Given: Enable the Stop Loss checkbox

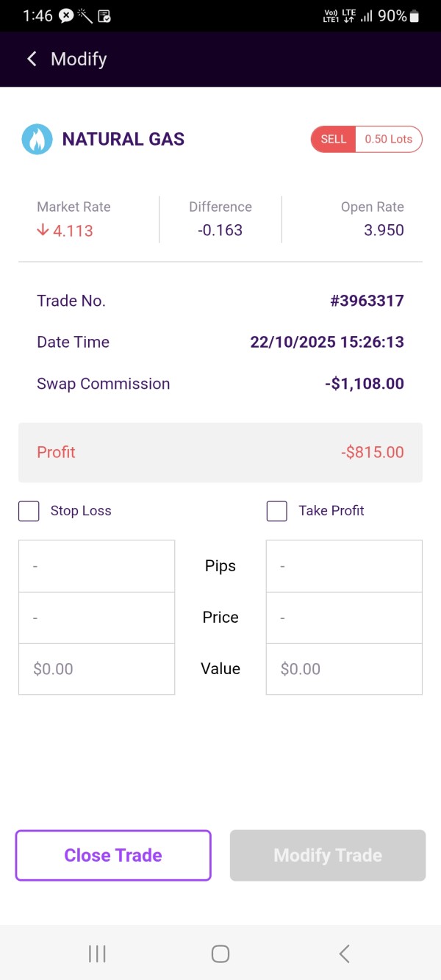Looking at the screenshot, I should point(29,511).
